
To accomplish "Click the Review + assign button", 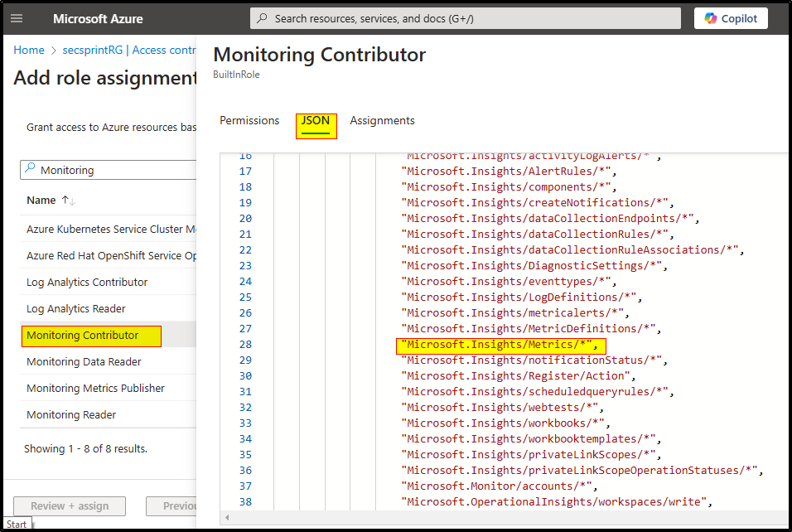I will 70,506.
